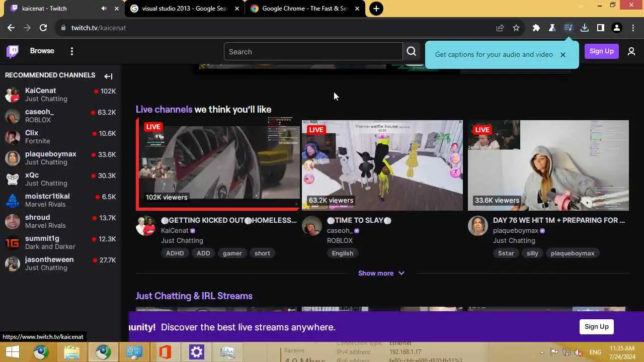Close the kaicenat Twitch tab
Viewport: 644px width, 362px height.
[117, 9]
